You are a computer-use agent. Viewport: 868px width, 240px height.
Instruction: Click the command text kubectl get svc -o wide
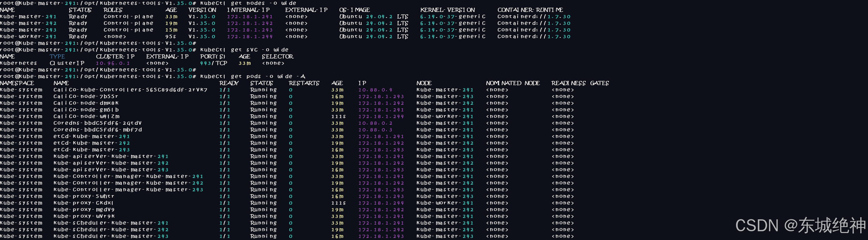click(244, 50)
